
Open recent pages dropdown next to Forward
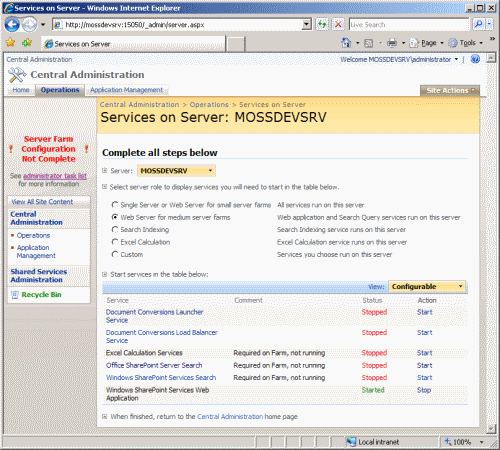(43, 25)
